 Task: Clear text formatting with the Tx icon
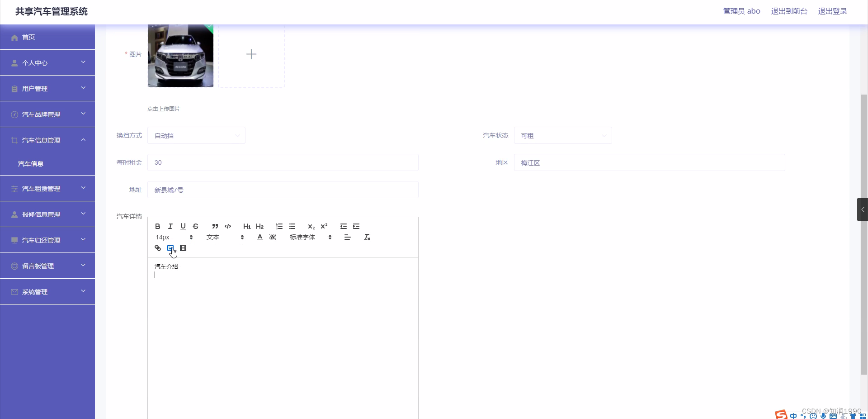pyautogui.click(x=367, y=237)
